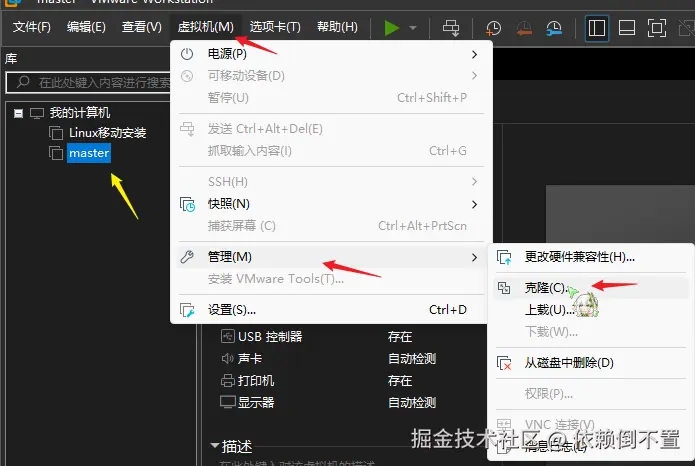Select 我的计算机 in the library
This screenshot has height=466, width=695.
click(x=79, y=113)
